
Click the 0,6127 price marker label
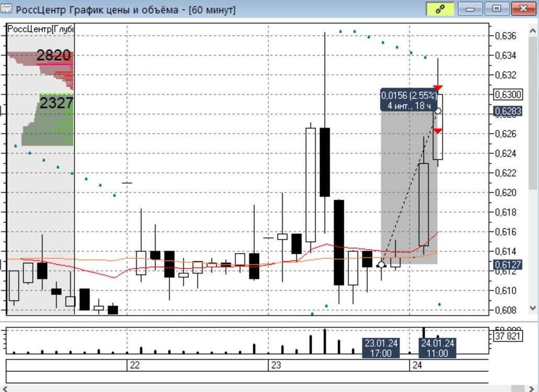pyautogui.click(x=508, y=264)
